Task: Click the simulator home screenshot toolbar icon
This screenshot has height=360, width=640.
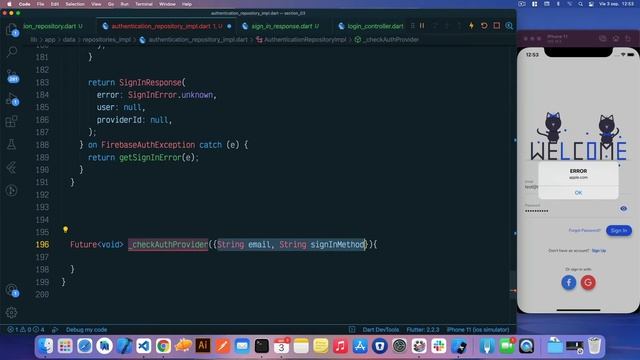Action: [x=616, y=38]
